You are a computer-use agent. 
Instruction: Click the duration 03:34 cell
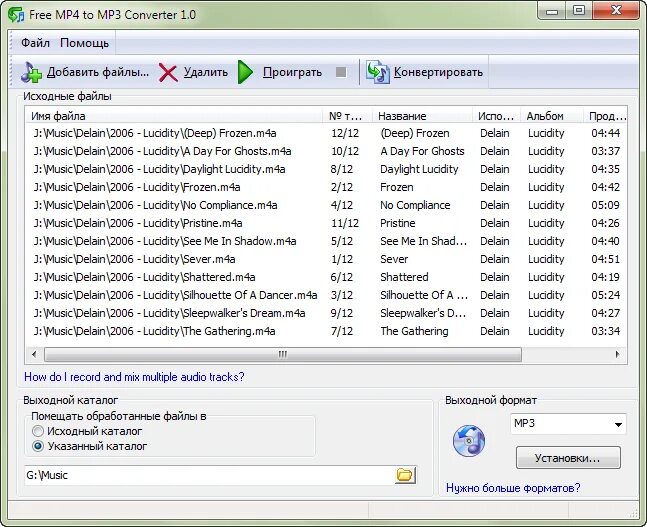[x=605, y=331]
